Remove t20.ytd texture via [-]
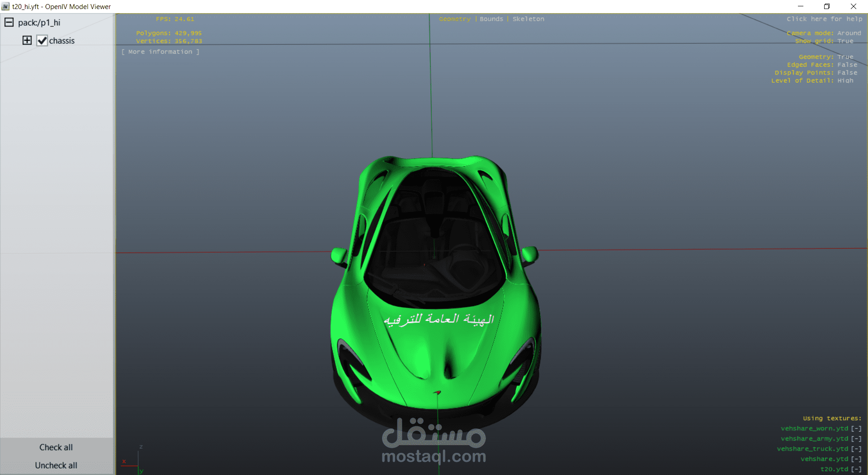 [856, 469]
